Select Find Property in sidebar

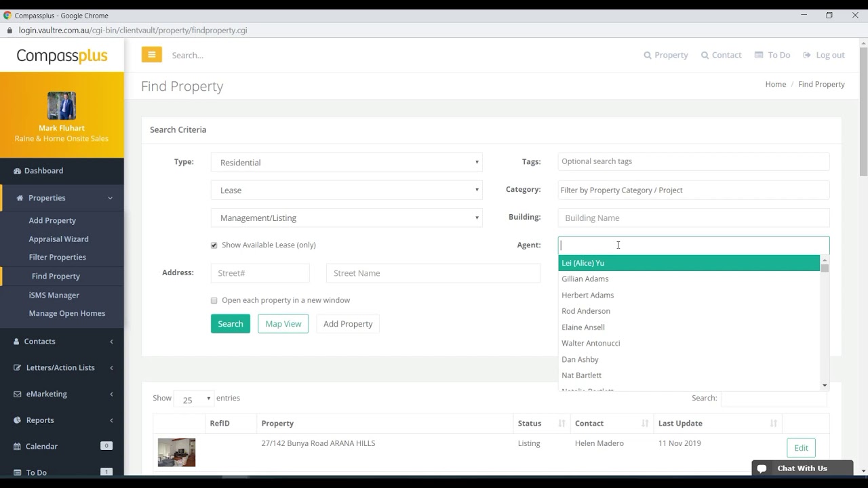click(56, 276)
